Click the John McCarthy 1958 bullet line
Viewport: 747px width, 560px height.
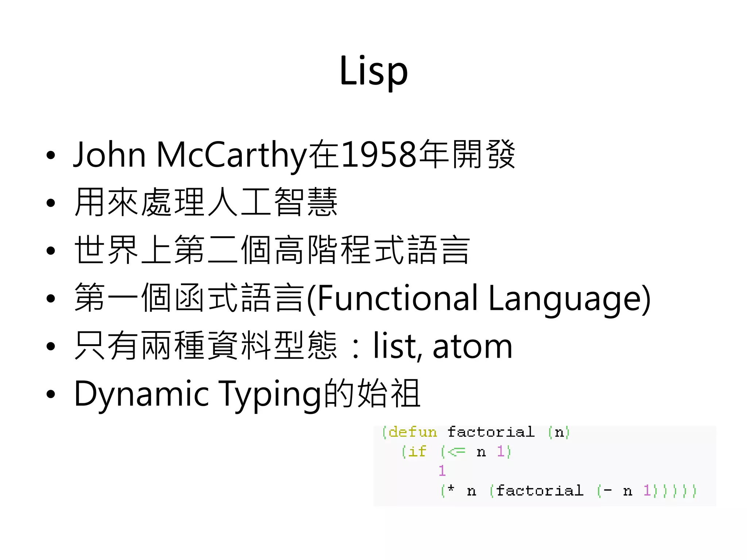click(x=294, y=155)
